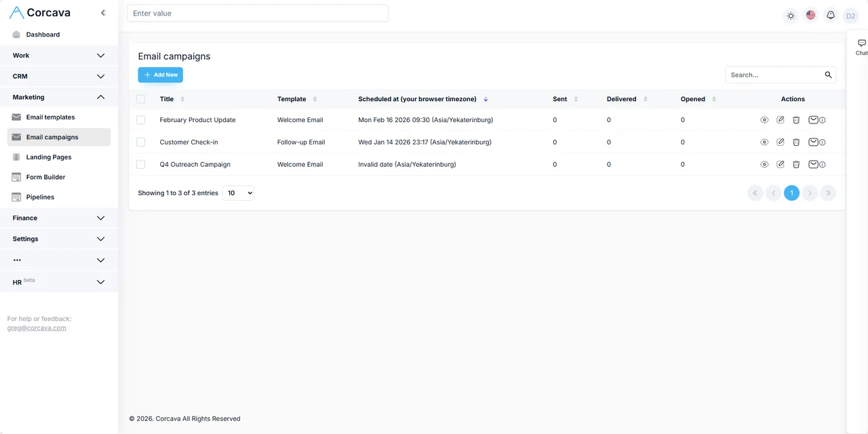Screen dimensions: 868x434
Task: Focus the Enter value field at the top
Action: pos(258,14)
